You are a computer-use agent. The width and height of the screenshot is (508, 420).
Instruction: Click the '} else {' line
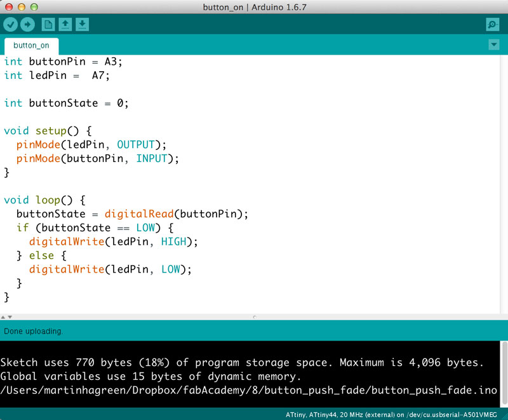pyautogui.click(x=41, y=255)
